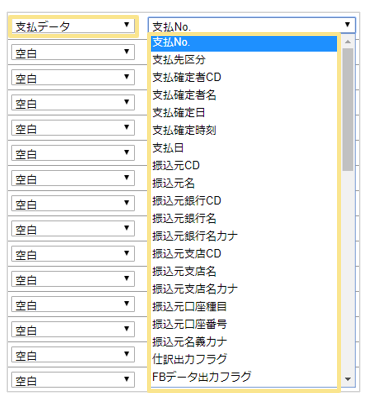This screenshot has width=371, height=400.
Task: Pick 振込元支店CD option
Action: click(x=244, y=254)
